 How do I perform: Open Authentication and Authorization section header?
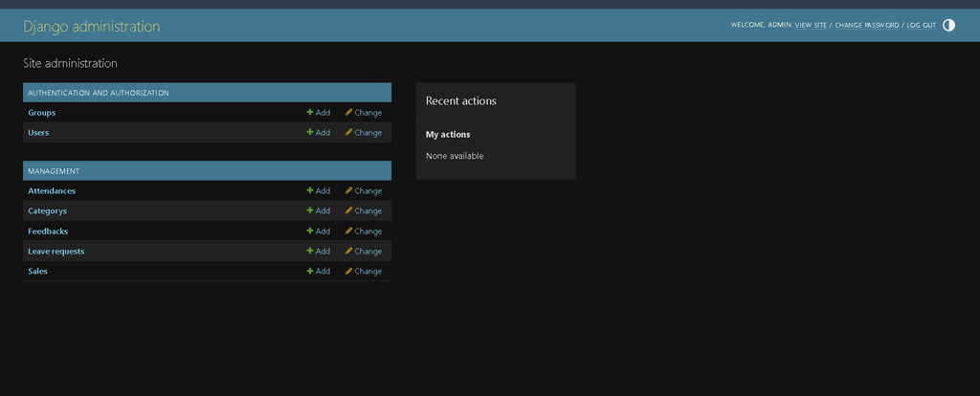[x=99, y=93]
